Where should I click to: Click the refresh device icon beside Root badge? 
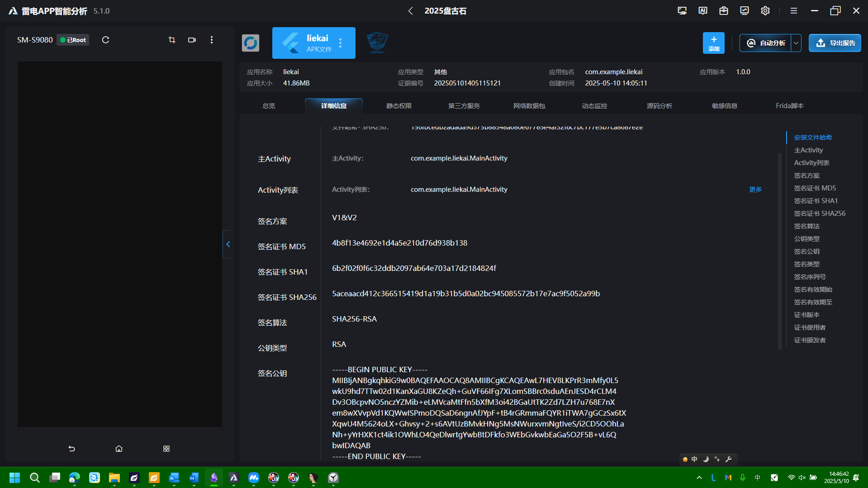pos(106,40)
